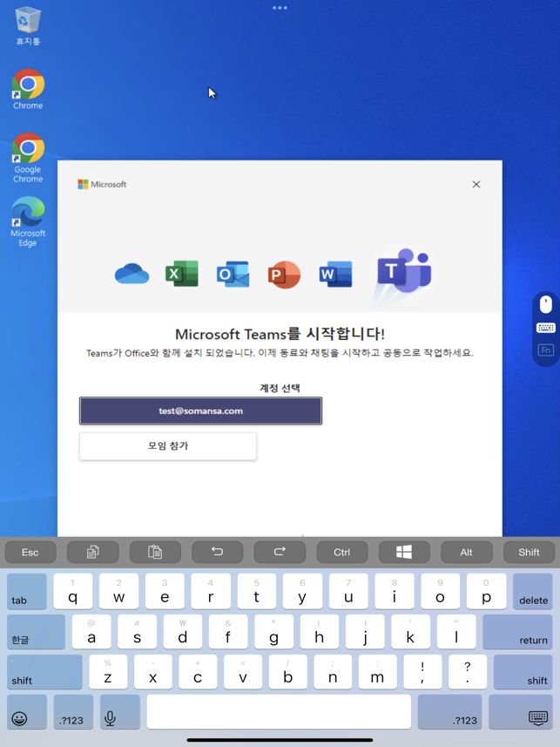Screen dimensions: 560x747
Task: Open the Recycle Bin desktop icon
Action: point(28,26)
